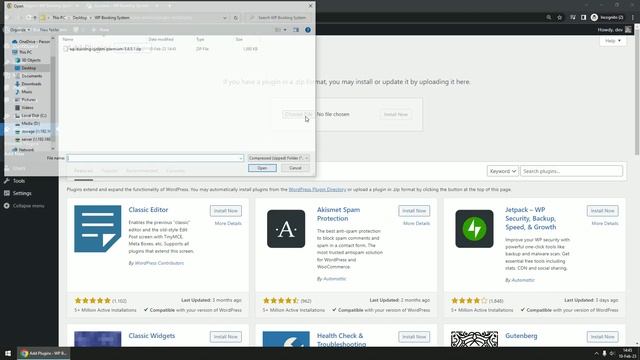Select Desktop in the dialog navigation pane

pyautogui.click(x=29, y=68)
